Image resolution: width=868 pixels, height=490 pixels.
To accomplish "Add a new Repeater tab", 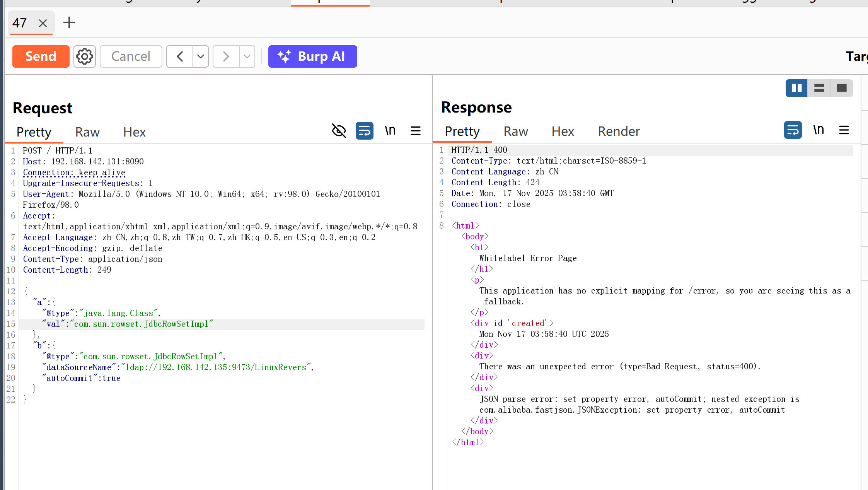I will click(x=69, y=22).
